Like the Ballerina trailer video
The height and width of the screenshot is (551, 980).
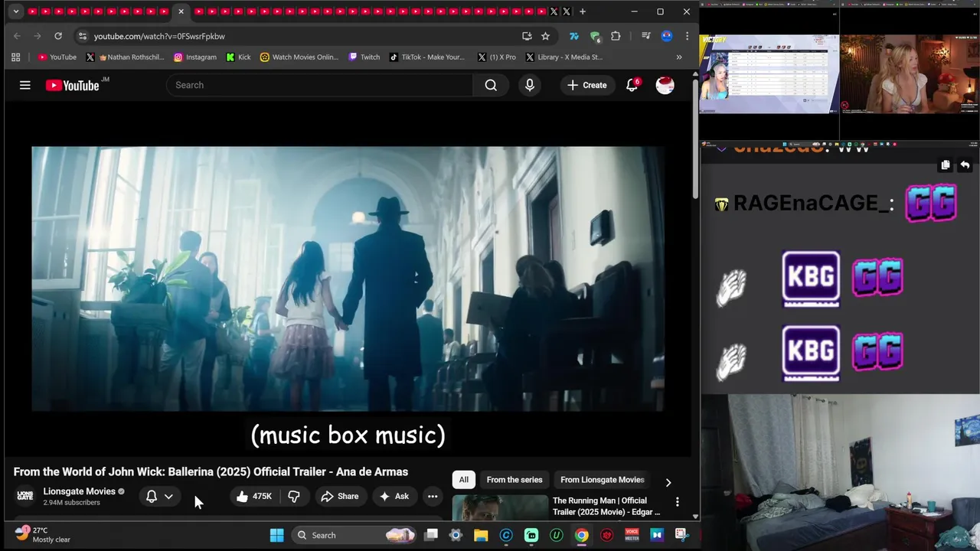254,496
